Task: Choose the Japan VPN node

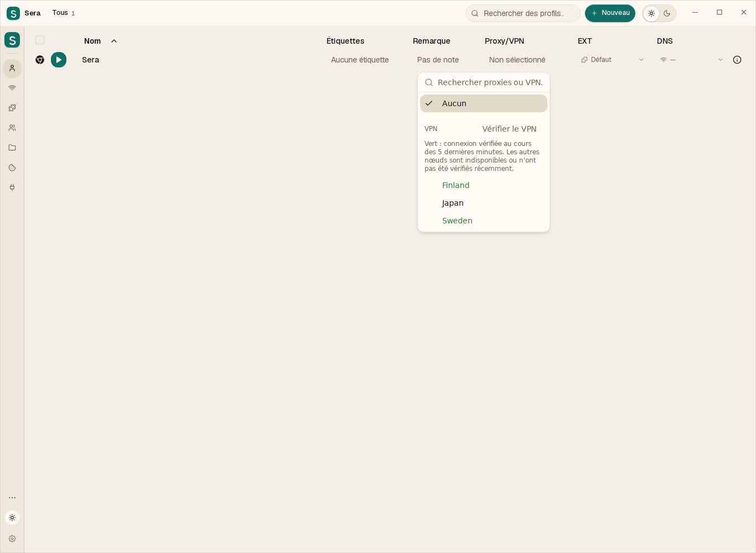Action: coord(484,203)
